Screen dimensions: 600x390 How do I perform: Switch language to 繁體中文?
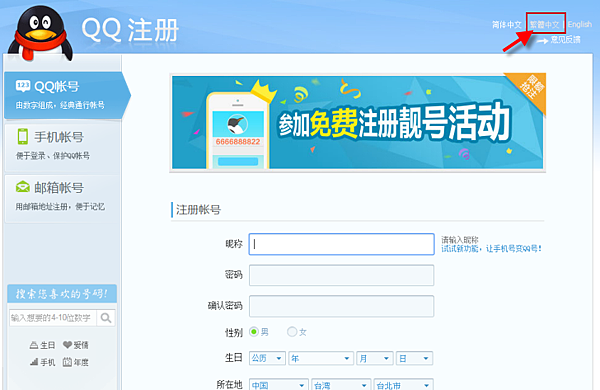pos(545,25)
